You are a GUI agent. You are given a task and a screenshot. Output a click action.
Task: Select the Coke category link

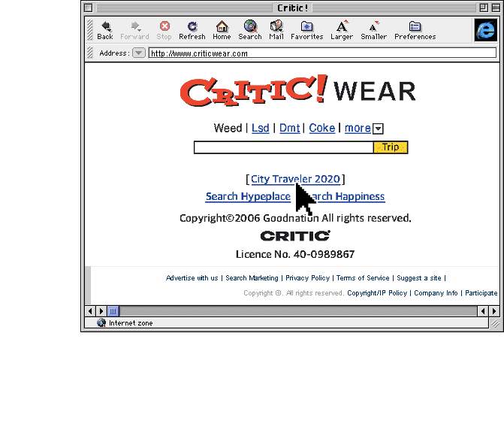click(321, 128)
